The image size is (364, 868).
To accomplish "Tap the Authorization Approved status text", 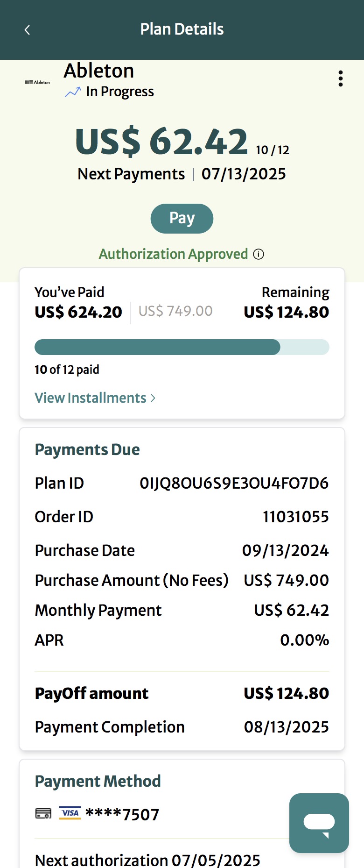I will click(173, 254).
